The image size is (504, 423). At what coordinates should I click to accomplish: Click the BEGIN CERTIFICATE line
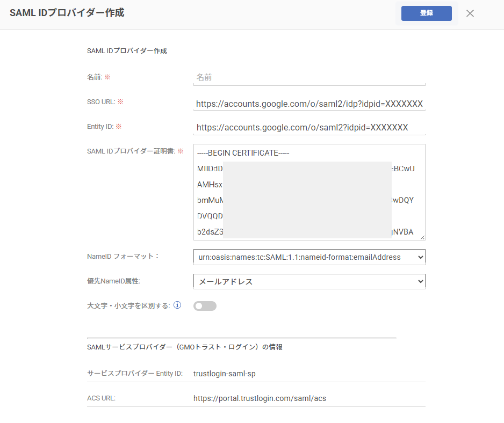(x=243, y=153)
